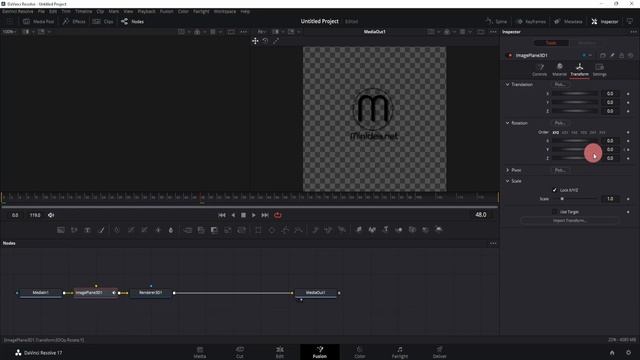The image size is (640, 360).
Task: Open project settings gear icon
Action: 629,353
